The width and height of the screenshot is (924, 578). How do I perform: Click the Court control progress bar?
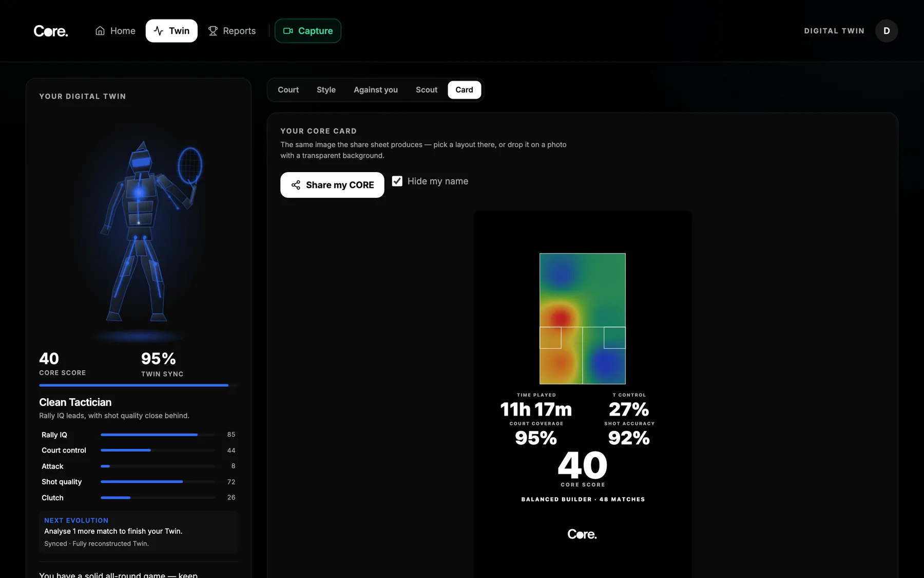[x=158, y=450]
